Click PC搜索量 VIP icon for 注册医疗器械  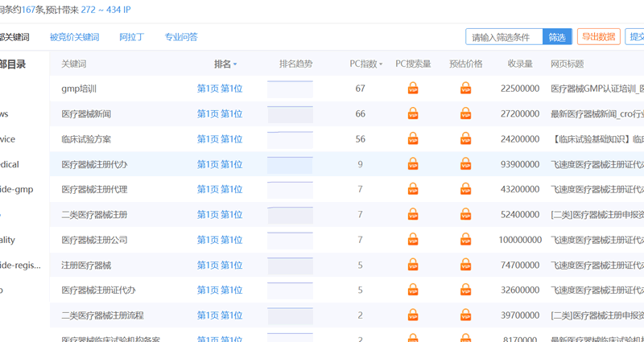[413, 265]
